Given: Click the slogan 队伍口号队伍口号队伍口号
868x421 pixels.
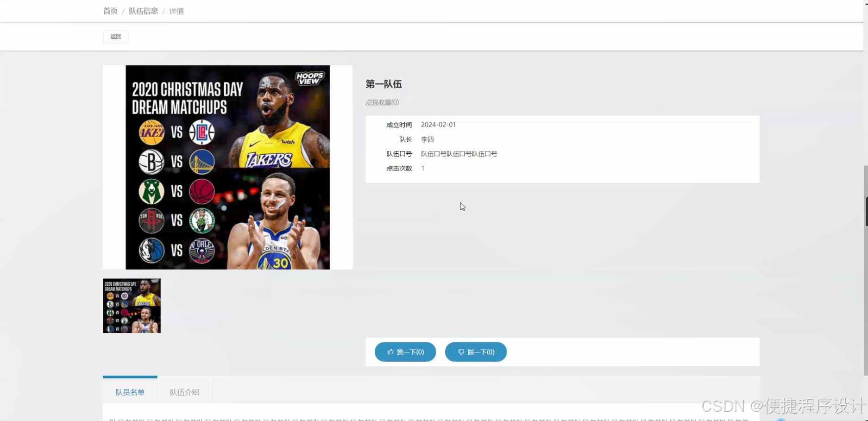Looking at the screenshot, I should (459, 154).
